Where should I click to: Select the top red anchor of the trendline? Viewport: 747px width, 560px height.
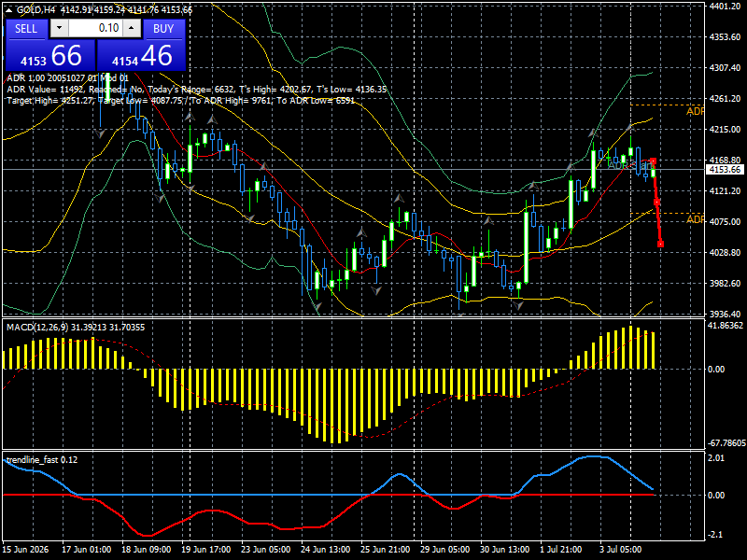tap(653, 161)
